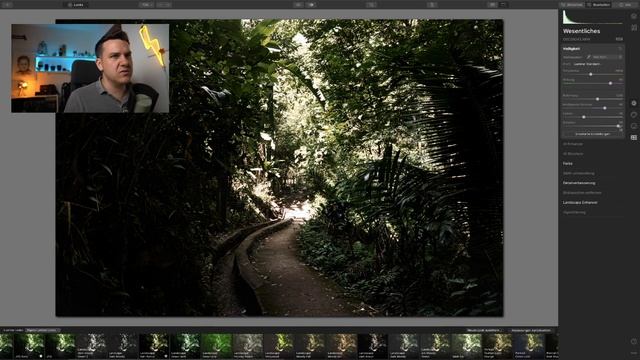The image size is (640, 360).
Task: Pick the white balance eyedropper tool
Action: coord(589,57)
